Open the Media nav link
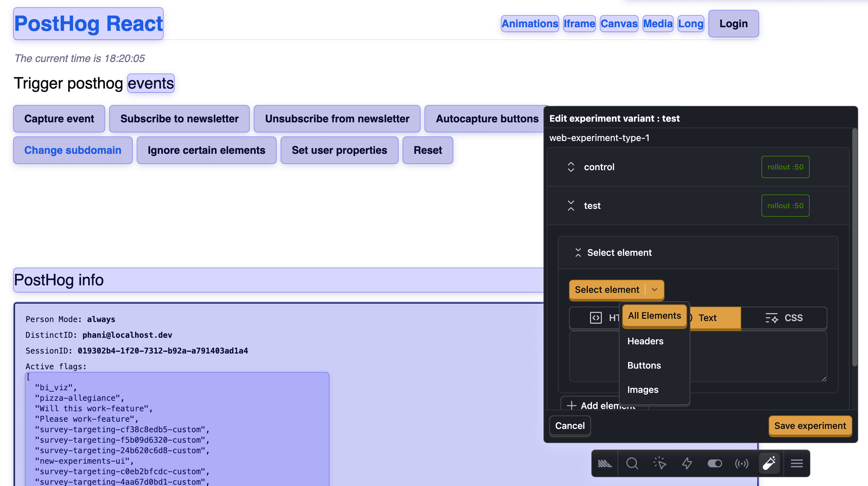The image size is (868, 486). click(x=658, y=24)
